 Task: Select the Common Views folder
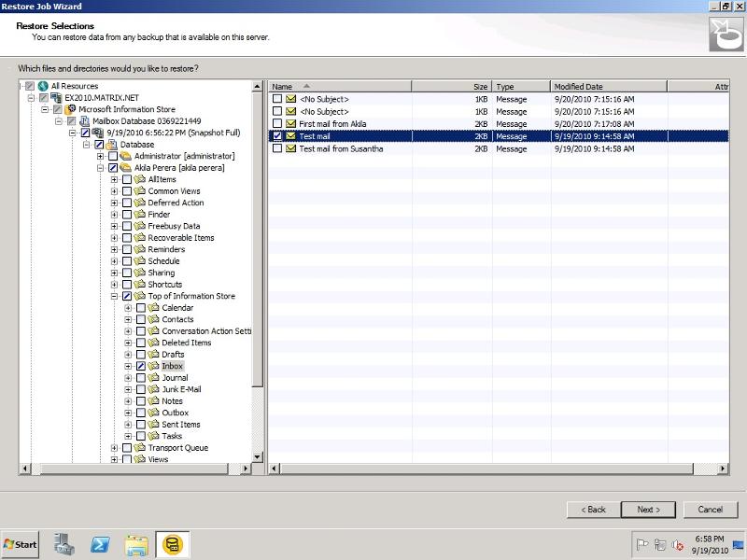pos(174,191)
